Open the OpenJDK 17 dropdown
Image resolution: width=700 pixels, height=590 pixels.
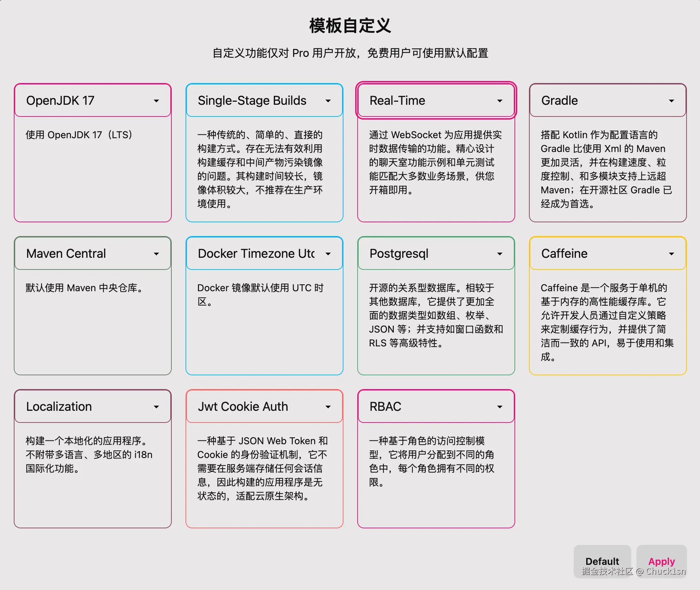[156, 101]
